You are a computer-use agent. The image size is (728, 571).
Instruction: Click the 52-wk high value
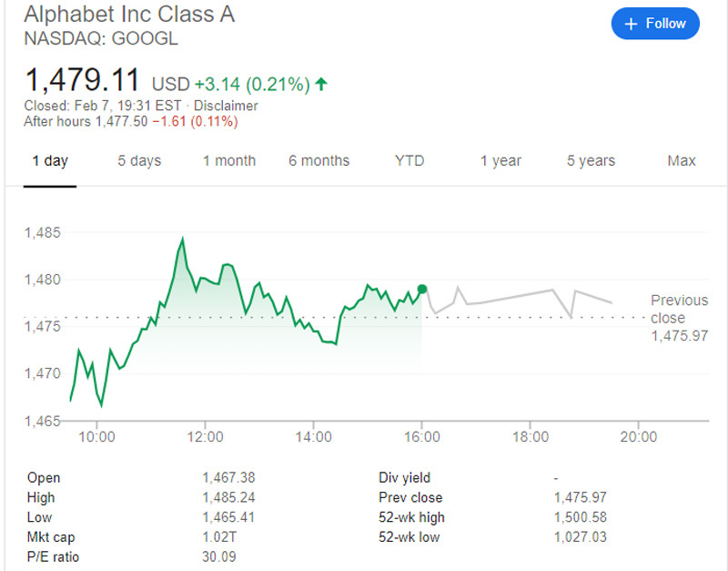[x=580, y=517]
